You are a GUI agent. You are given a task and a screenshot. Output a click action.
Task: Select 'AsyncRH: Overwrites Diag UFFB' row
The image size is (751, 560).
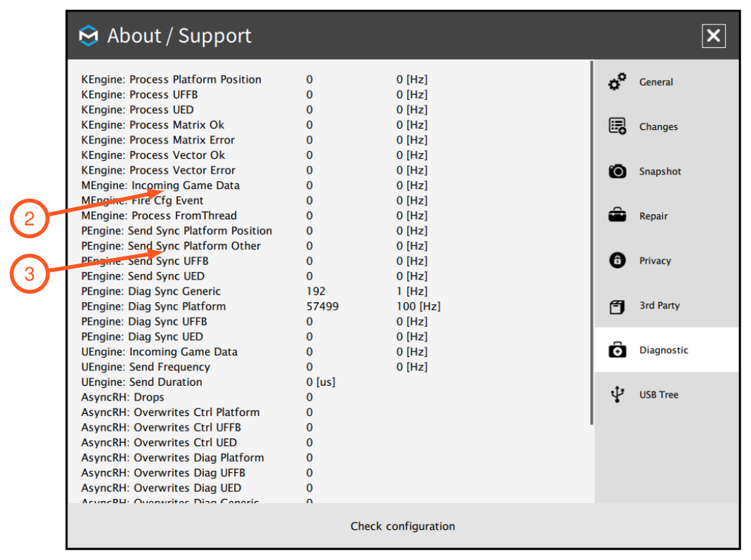(x=197, y=473)
